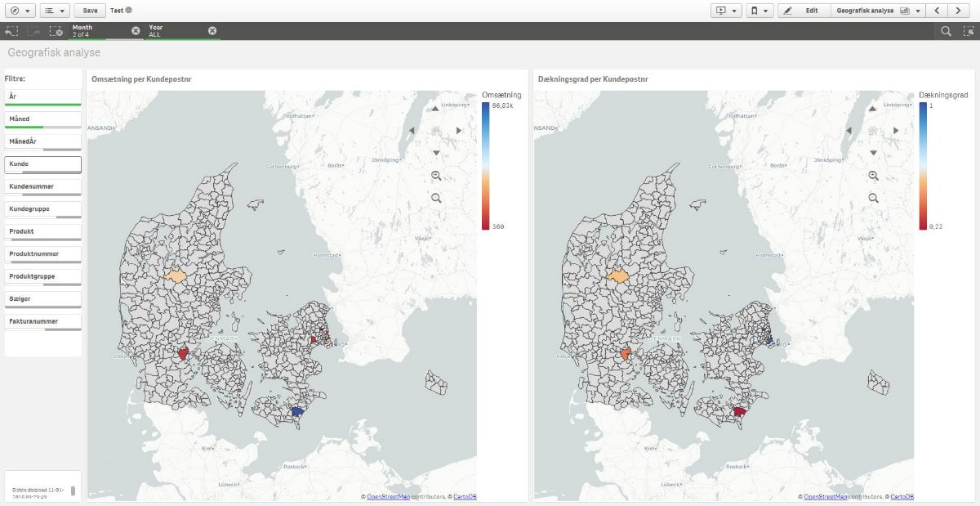
Task: Open the Kunde filter pane
Action: pos(43,164)
